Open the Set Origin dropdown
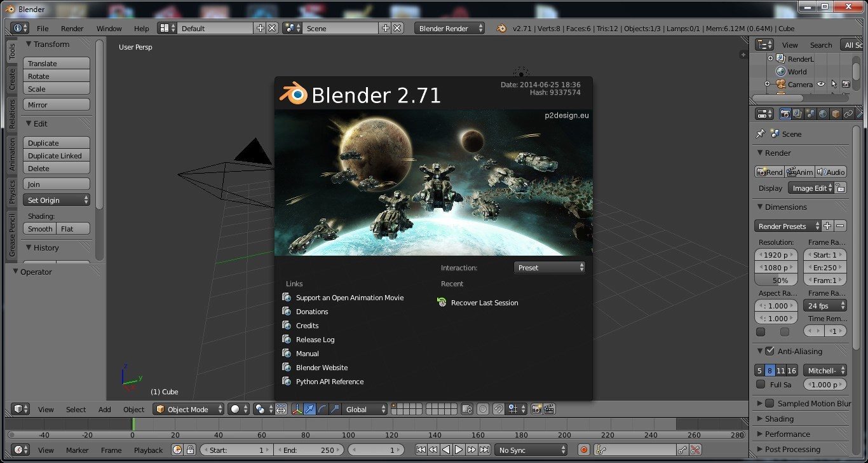Screen dimensions: 868x463 [x=57, y=200]
